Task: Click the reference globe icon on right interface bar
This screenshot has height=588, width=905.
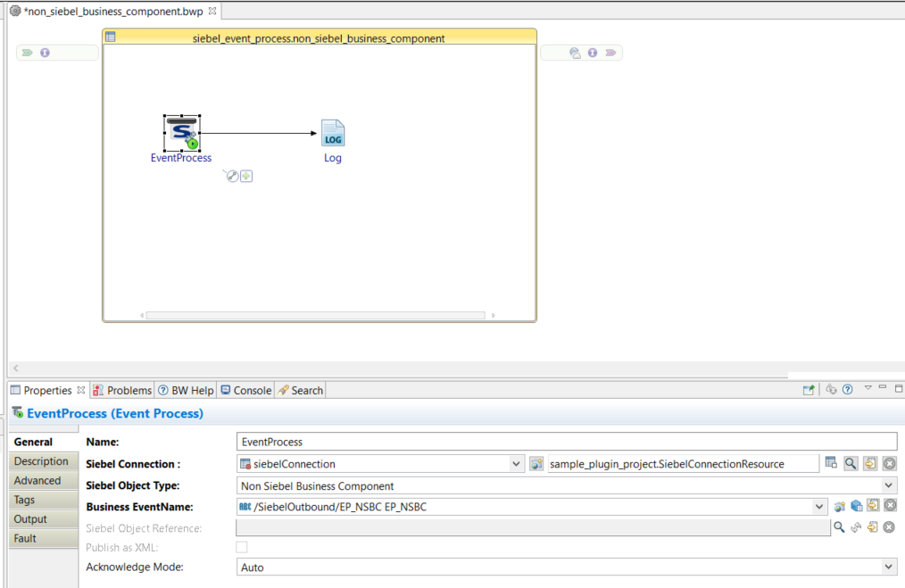Action: coord(575,53)
